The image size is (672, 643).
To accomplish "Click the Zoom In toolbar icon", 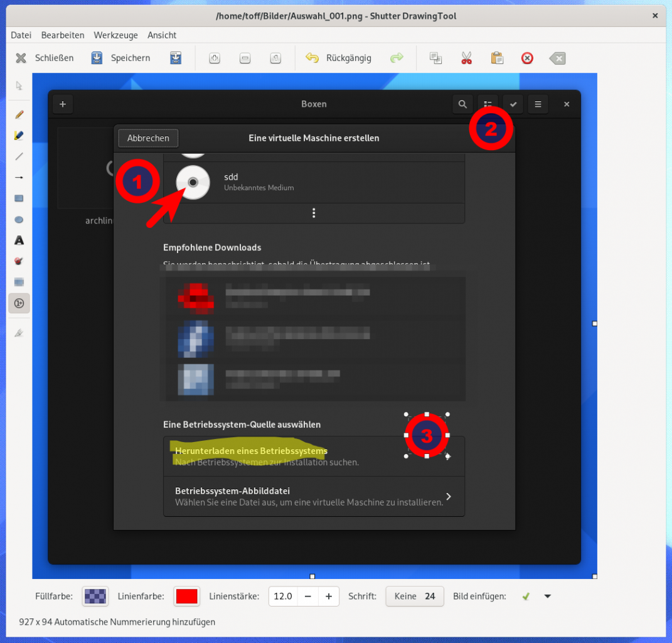I will pyautogui.click(x=214, y=58).
